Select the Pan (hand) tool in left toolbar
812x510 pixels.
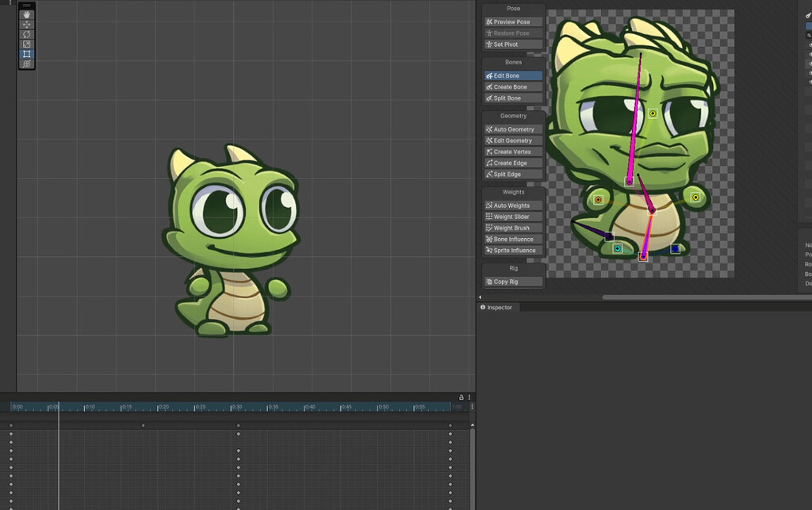(26, 14)
